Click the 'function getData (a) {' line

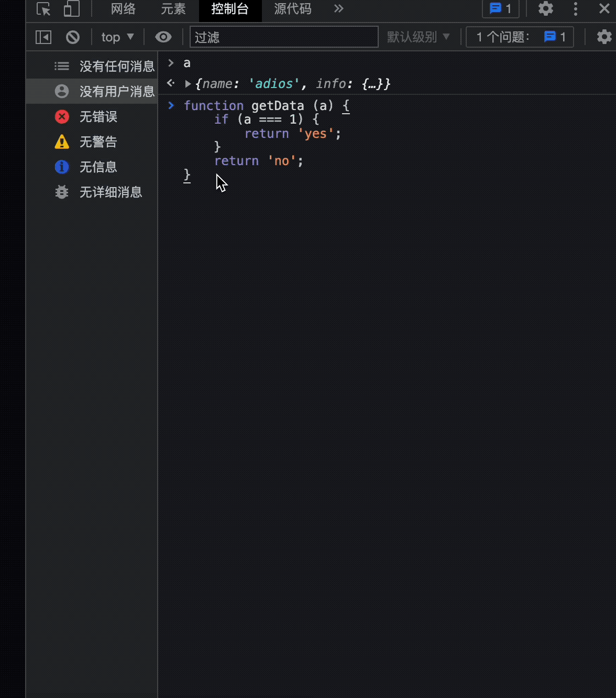click(266, 105)
